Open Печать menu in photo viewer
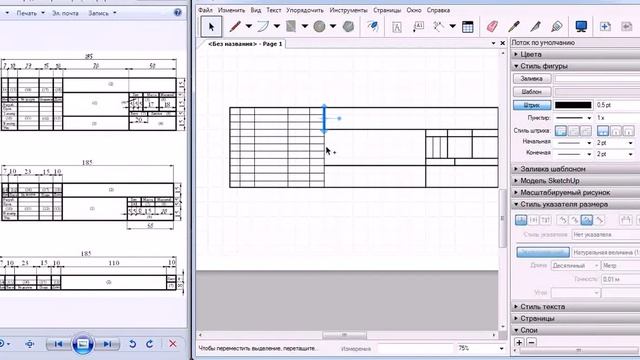640x360 pixels. pos(31,13)
